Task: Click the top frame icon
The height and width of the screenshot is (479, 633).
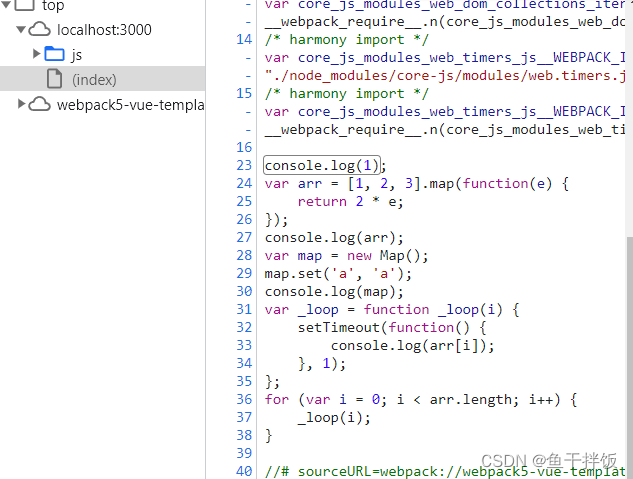Action: (x=25, y=5)
